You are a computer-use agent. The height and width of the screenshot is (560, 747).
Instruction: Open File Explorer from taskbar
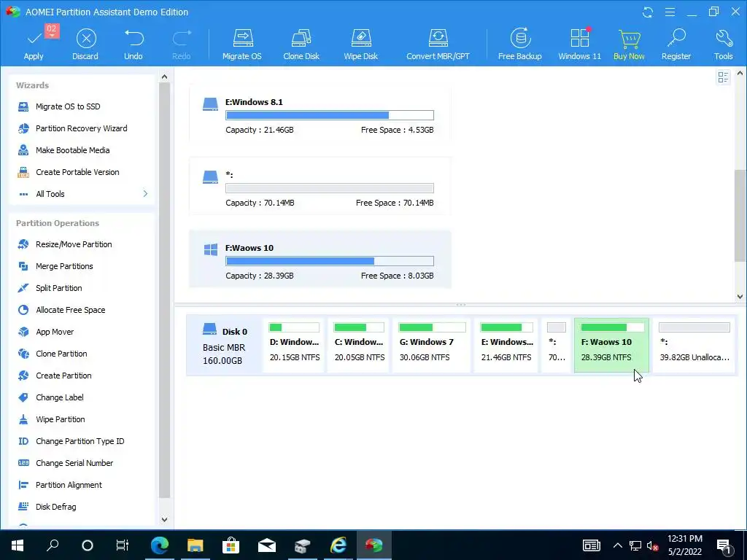click(195, 545)
